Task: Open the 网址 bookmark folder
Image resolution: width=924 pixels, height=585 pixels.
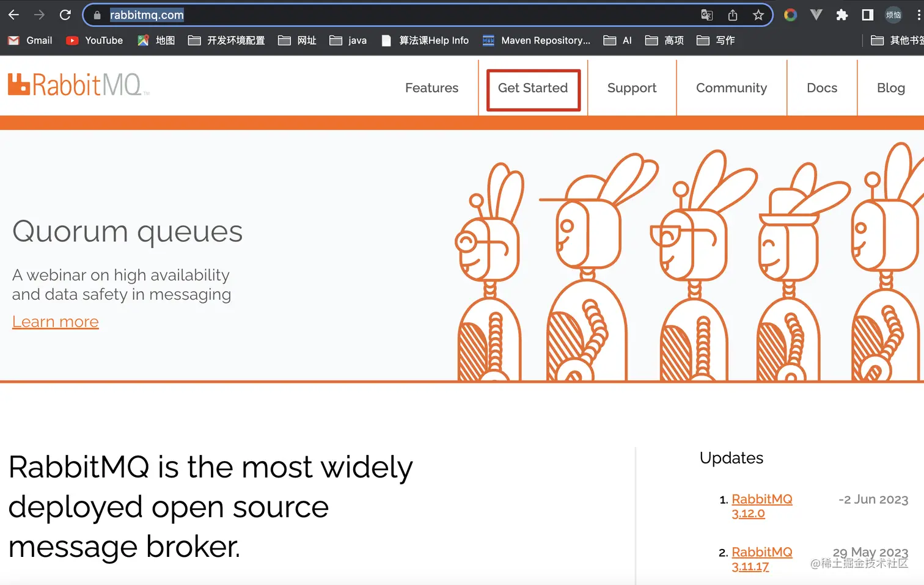Action: coord(297,40)
